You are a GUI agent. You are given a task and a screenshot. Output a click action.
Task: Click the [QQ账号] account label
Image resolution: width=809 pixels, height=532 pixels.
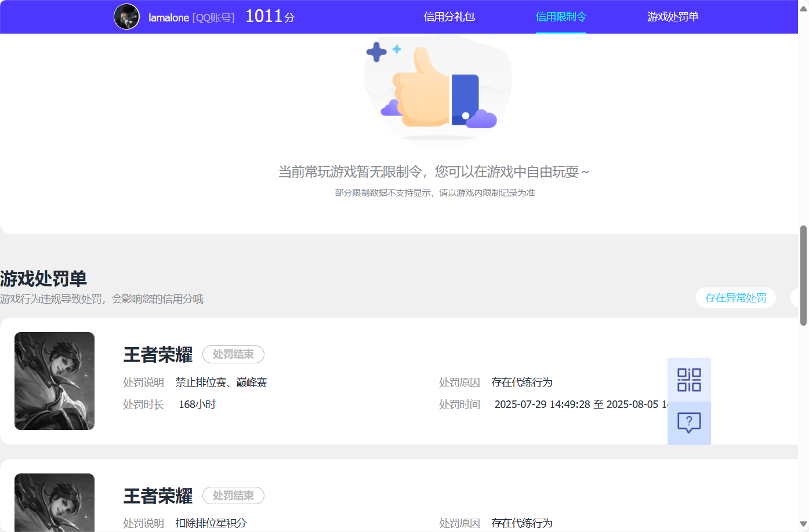pyautogui.click(x=213, y=18)
